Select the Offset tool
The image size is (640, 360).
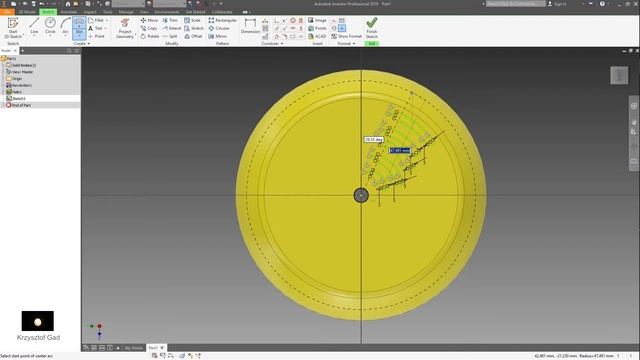tap(193, 36)
